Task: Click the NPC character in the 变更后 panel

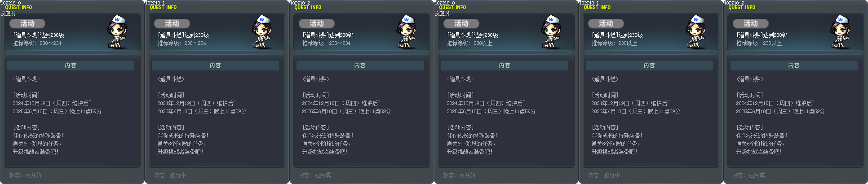Action: point(551,32)
